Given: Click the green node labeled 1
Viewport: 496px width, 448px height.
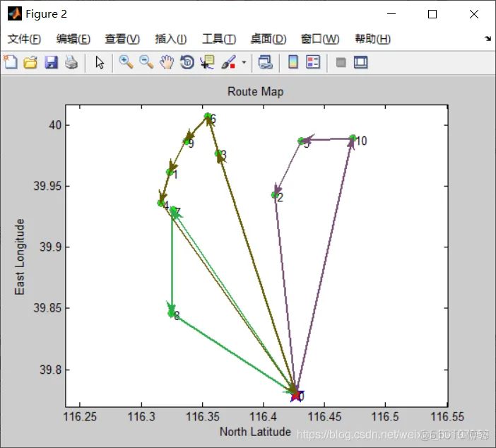Looking at the screenshot, I should click(170, 172).
